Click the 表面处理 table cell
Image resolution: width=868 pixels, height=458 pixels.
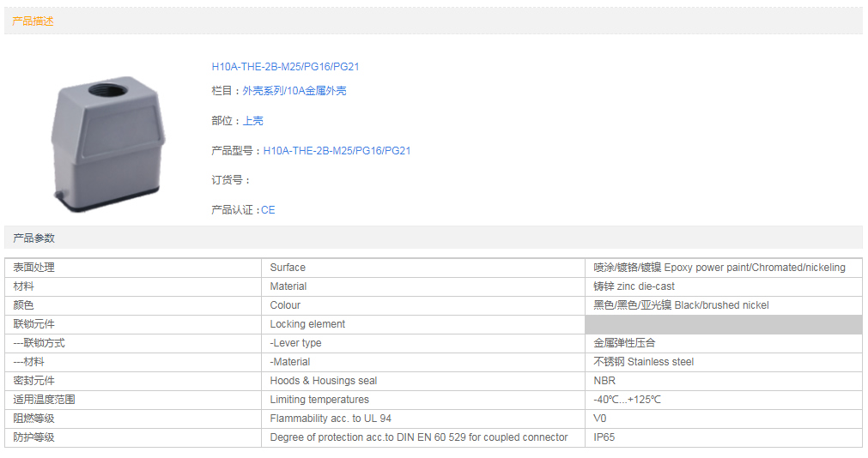[34, 268]
